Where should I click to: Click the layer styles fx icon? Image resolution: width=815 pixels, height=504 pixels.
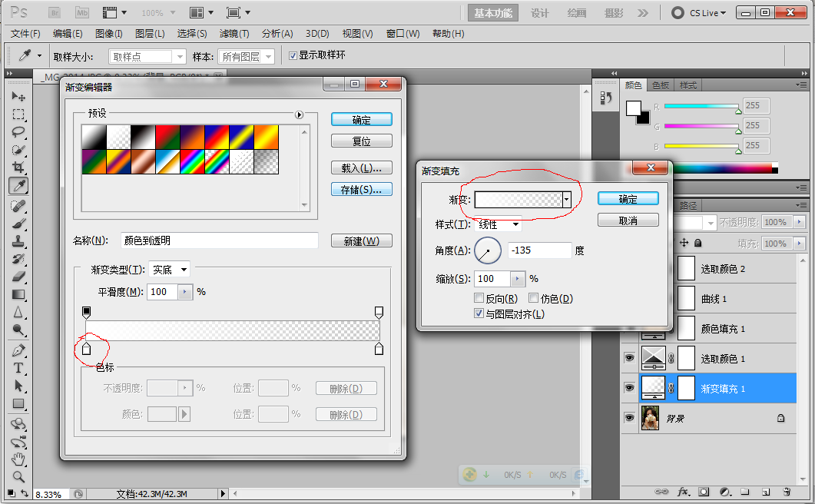[x=683, y=492]
